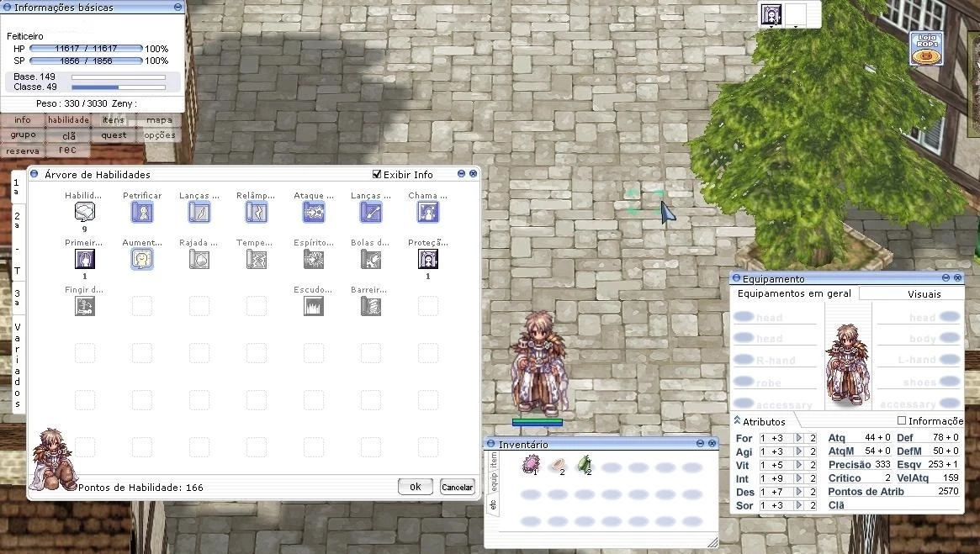Click the L-hand equipment slot
Image resolution: width=980 pixels, height=554 pixels.
click(x=918, y=360)
